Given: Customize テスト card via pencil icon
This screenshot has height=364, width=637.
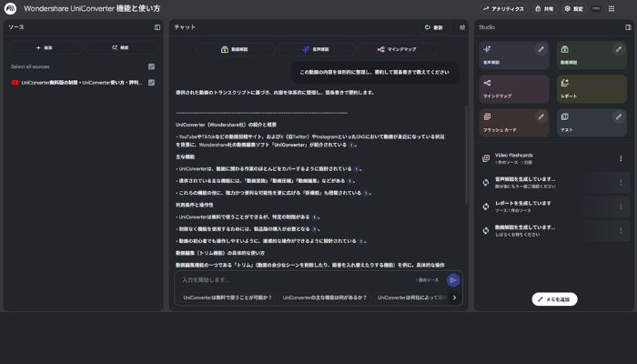Looking at the screenshot, I should click(618, 117).
